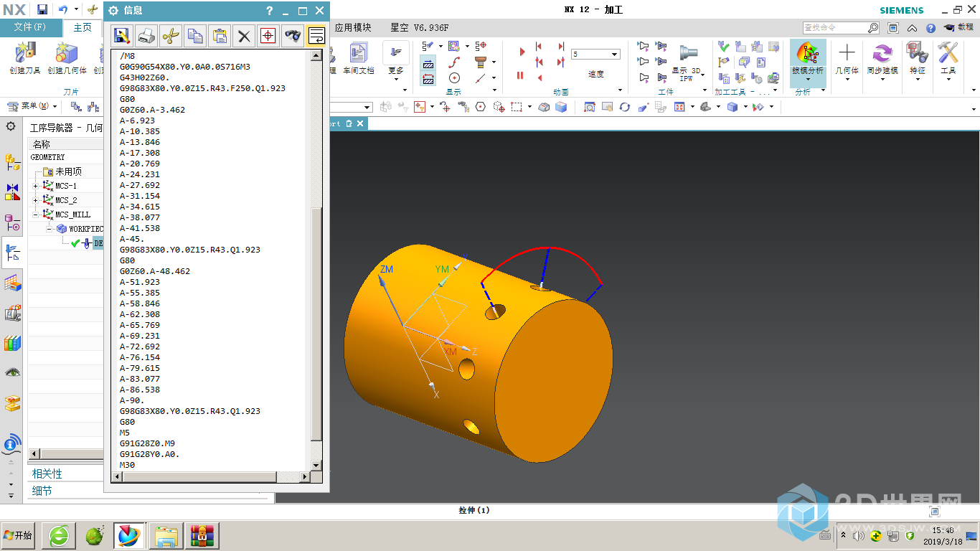Click the binoculars Find icon
The height and width of the screenshot is (551, 980).
tap(293, 35)
